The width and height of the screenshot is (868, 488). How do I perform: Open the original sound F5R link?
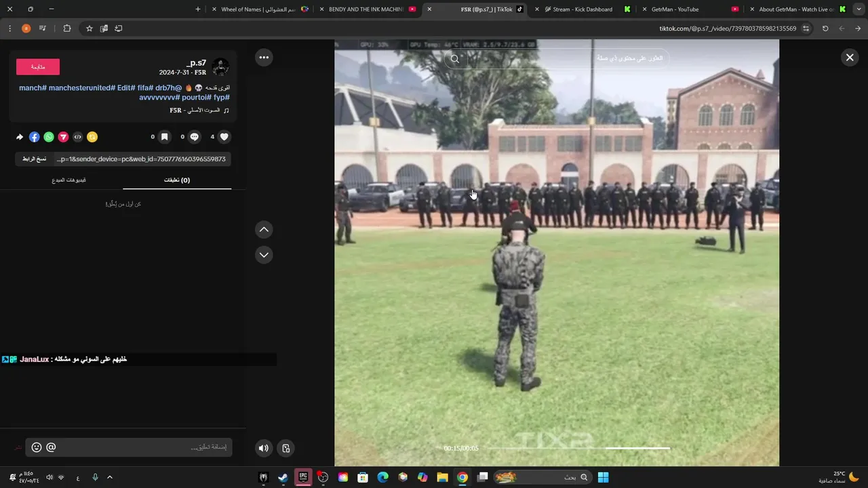(199, 110)
